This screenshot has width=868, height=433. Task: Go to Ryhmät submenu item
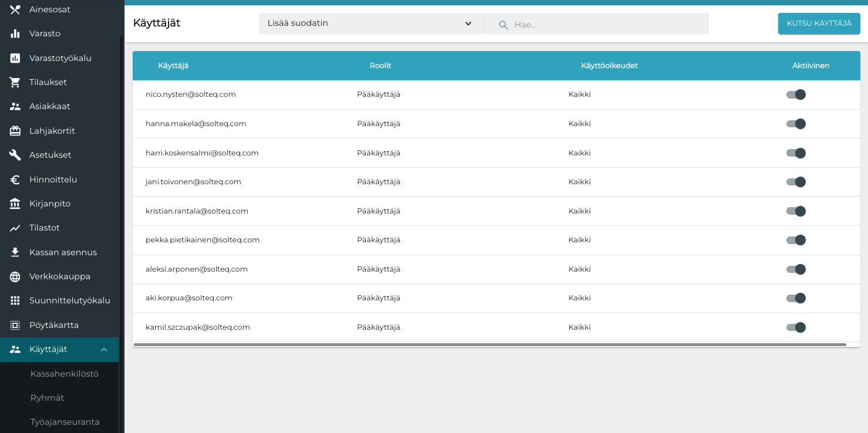point(48,398)
